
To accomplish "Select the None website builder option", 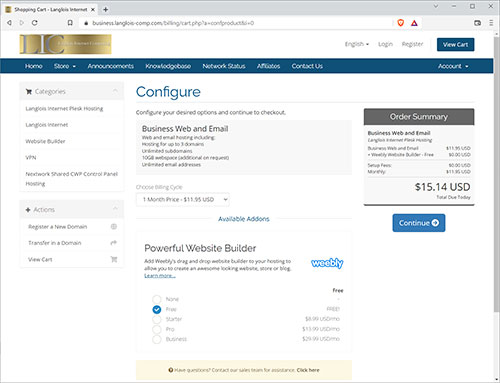I will (x=157, y=299).
